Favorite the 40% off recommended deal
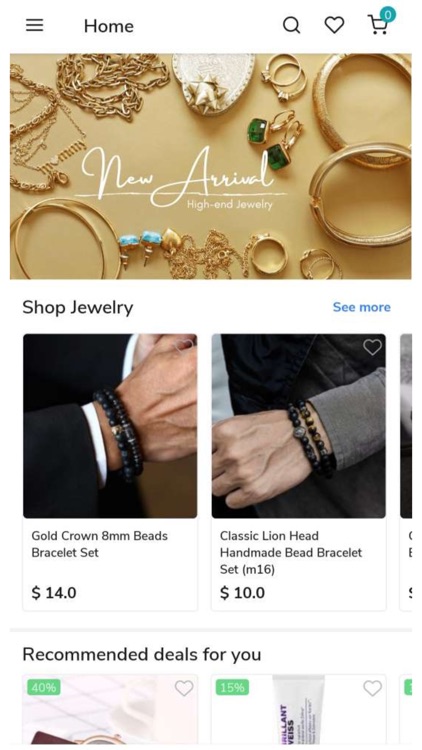422x750 pixels. coord(184,688)
